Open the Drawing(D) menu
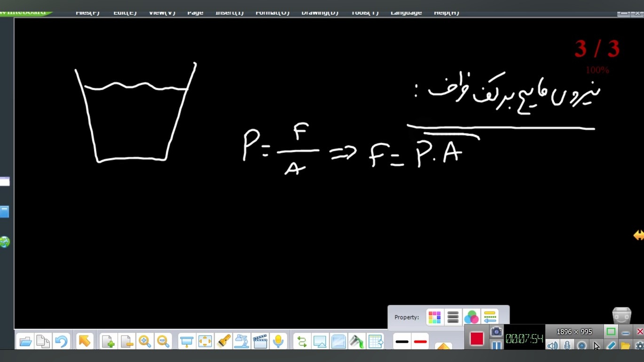This screenshot has width=644, height=362. coord(320,13)
